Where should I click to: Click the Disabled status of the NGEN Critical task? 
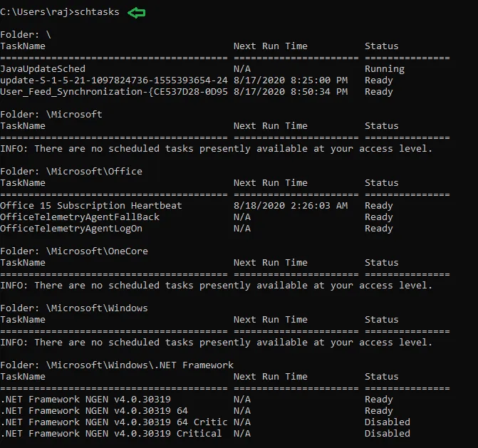(x=387, y=434)
